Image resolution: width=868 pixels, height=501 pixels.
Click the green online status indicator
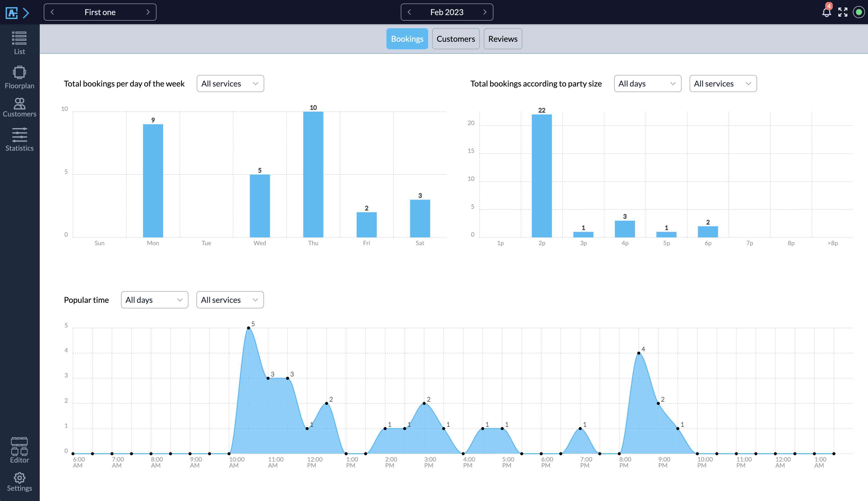click(x=859, y=12)
